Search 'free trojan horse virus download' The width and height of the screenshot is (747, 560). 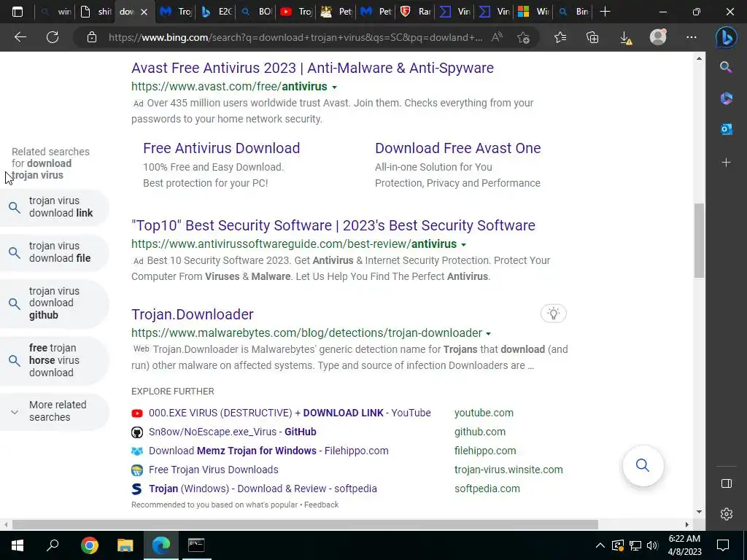pyautogui.click(x=54, y=360)
